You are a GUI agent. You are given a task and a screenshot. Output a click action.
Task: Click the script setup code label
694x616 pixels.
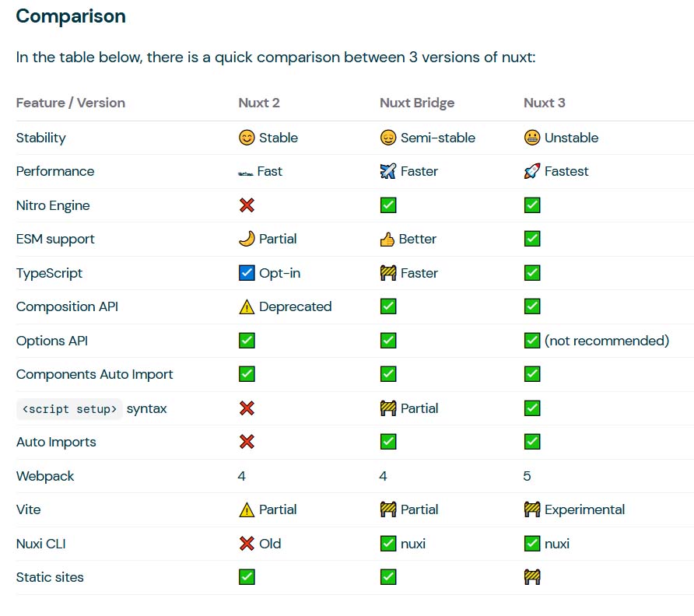[x=70, y=408]
